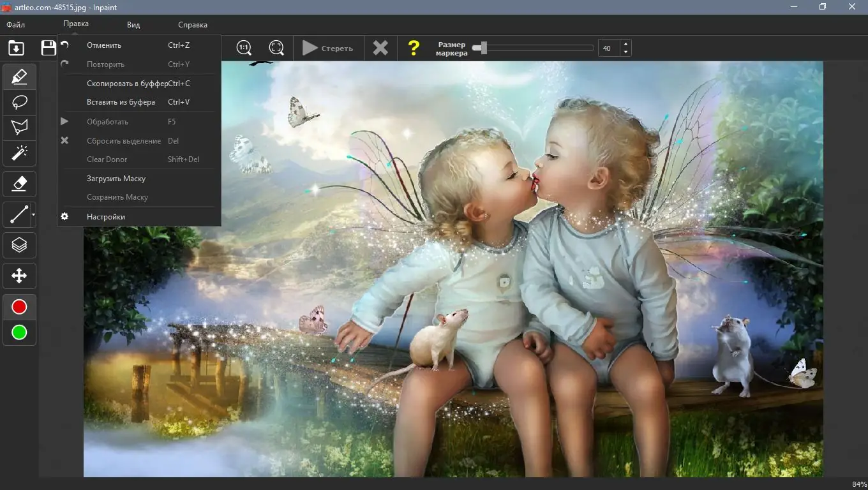Select the Polygon selection tool

[x=19, y=127]
